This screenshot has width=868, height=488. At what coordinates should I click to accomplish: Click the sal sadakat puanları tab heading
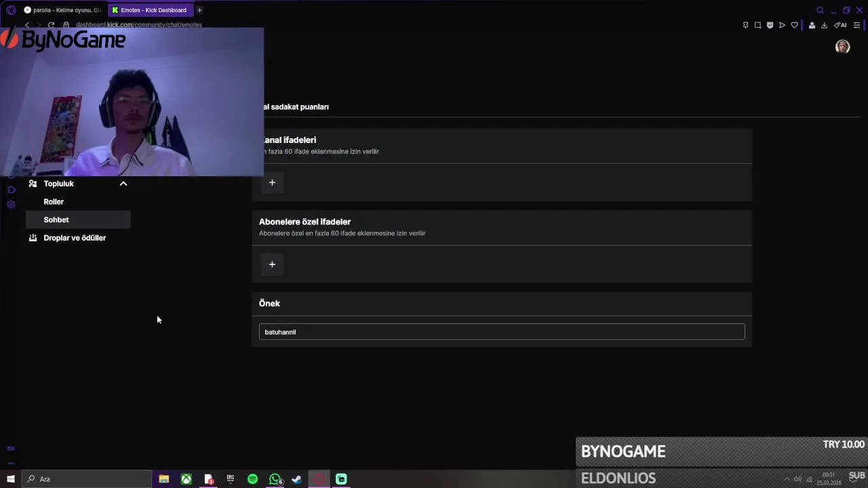(x=296, y=106)
